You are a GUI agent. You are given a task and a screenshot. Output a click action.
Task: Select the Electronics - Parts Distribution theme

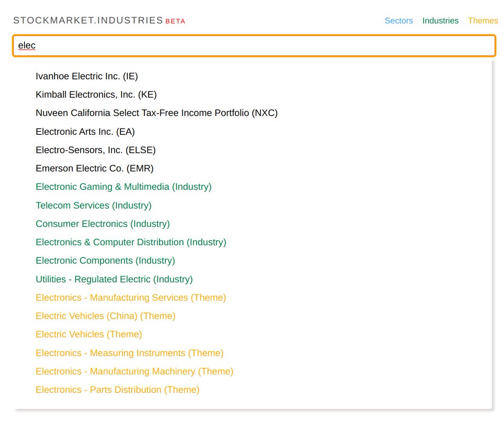[x=117, y=390]
